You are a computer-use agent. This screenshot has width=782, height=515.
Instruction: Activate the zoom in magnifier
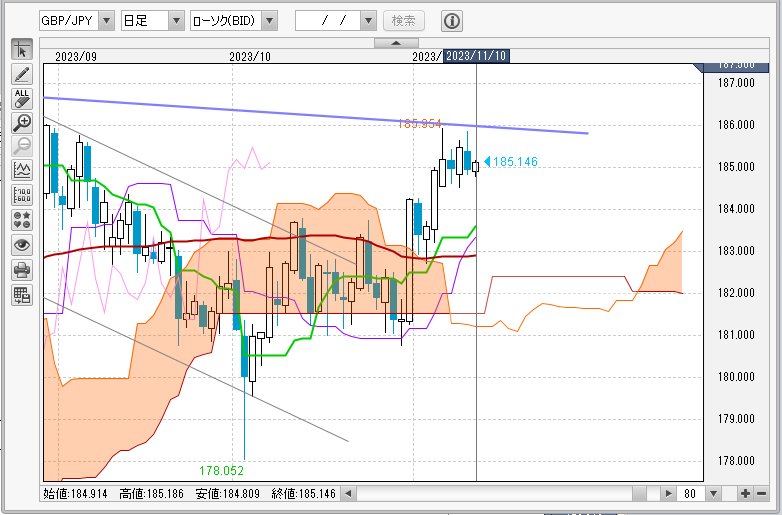pyautogui.click(x=22, y=123)
